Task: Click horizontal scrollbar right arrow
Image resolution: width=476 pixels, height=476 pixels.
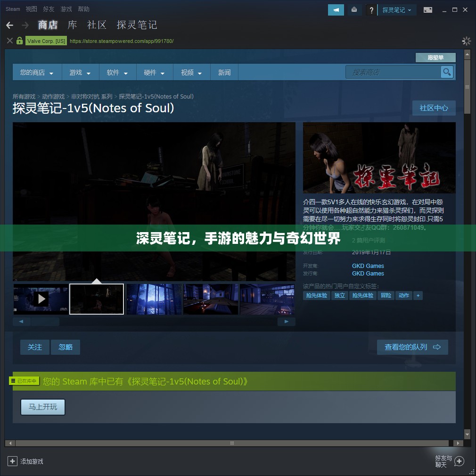Action: tap(458, 443)
